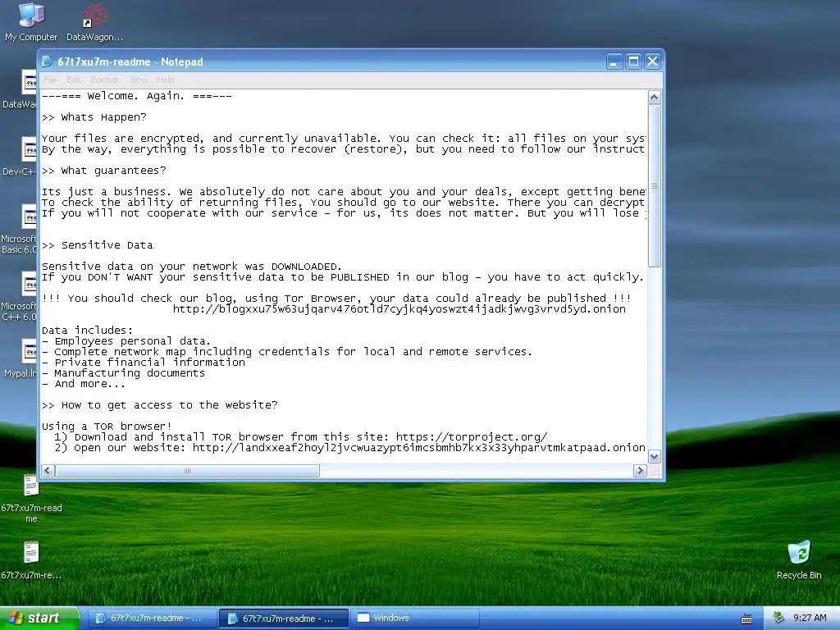Viewport: 840px width, 630px height.
Task: Switch to active 67t7xu7m-readme taskbar button
Action: (283, 619)
